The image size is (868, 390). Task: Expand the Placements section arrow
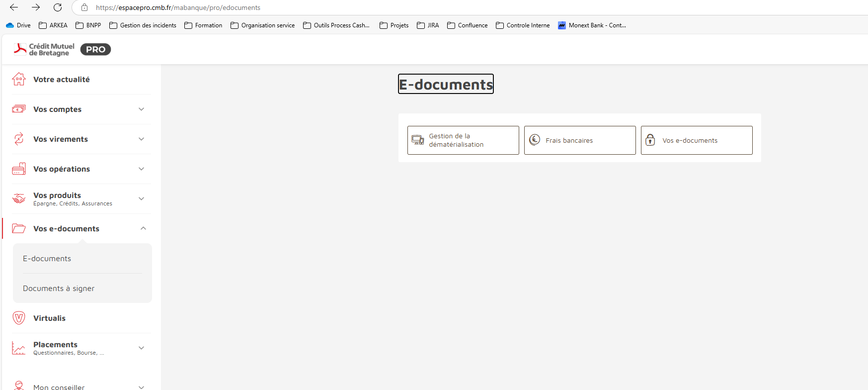click(141, 348)
